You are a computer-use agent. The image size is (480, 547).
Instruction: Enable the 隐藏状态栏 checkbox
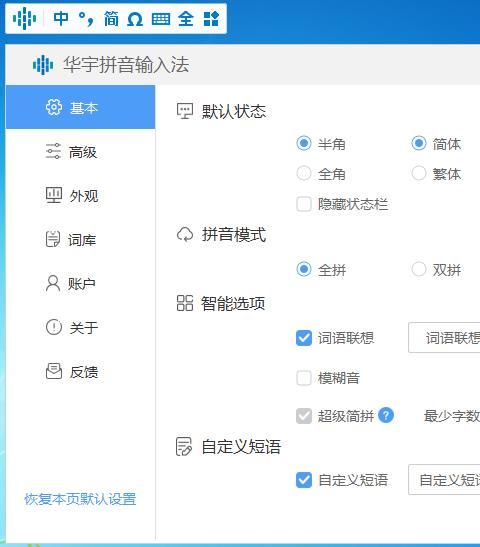point(304,204)
